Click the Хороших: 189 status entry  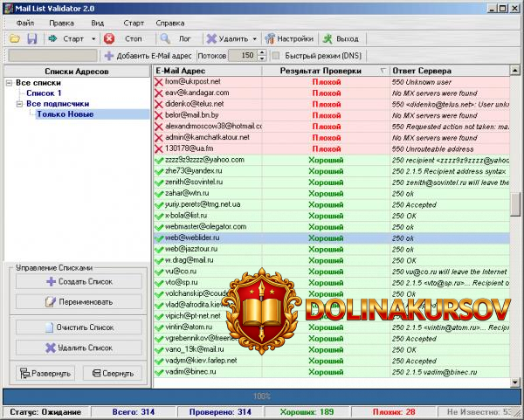(307, 412)
